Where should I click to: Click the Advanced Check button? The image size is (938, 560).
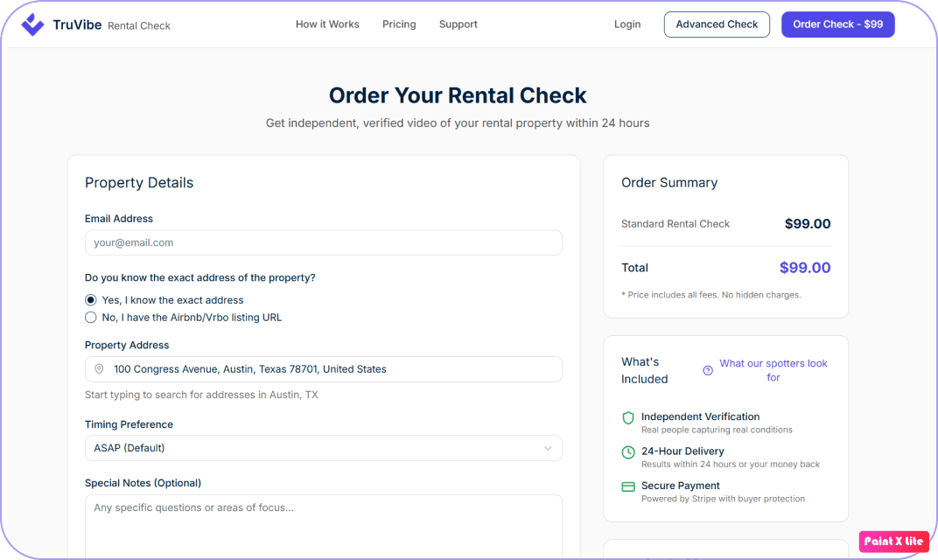coord(717,24)
